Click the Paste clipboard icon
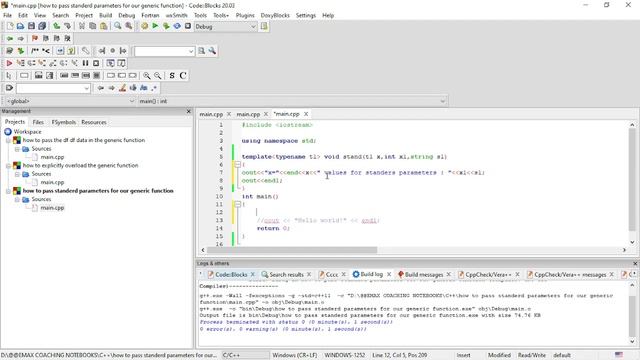This screenshot has width=640, height=360. click(x=104, y=26)
